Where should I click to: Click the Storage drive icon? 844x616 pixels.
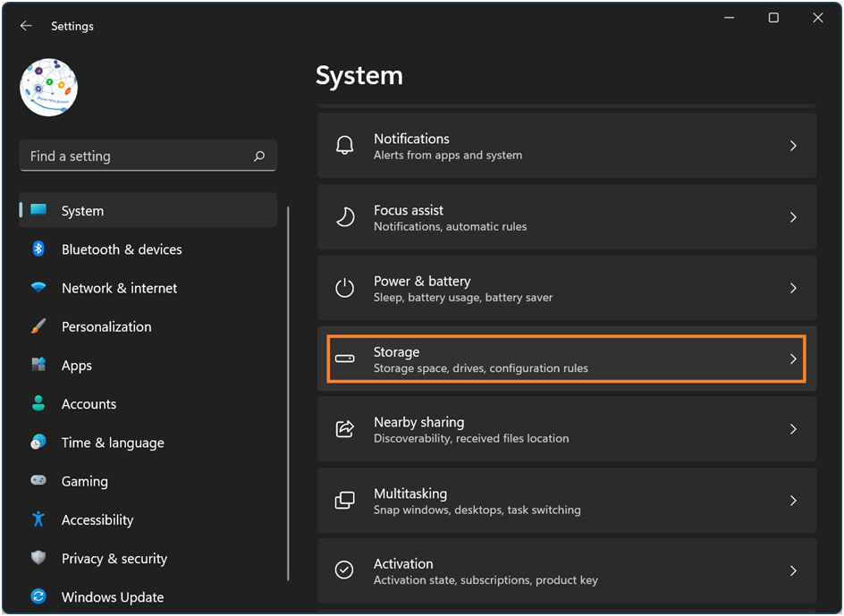coord(344,359)
